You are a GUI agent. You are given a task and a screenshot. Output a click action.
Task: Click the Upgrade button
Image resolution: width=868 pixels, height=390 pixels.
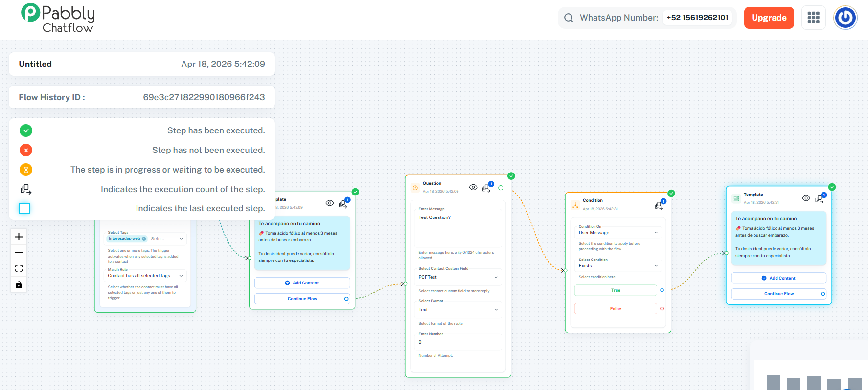coord(769,18)
